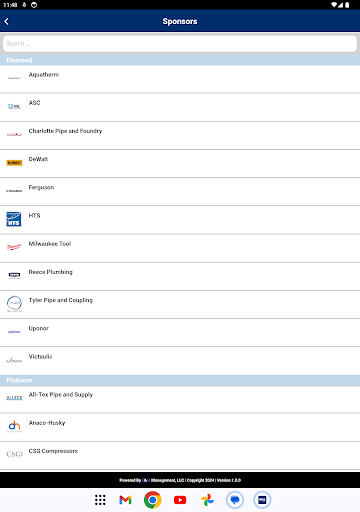Tap the DeWalt yellow logo icon
Image resolution: width=360 pixels, height=512 pixels.
click(14, 163)
